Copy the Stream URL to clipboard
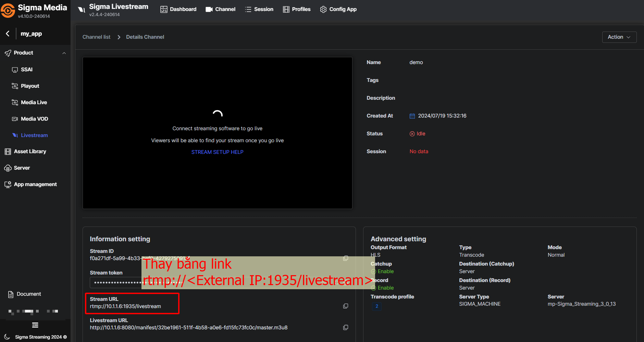The width and height of the screenshot is (644, 342). click(346, 306)
